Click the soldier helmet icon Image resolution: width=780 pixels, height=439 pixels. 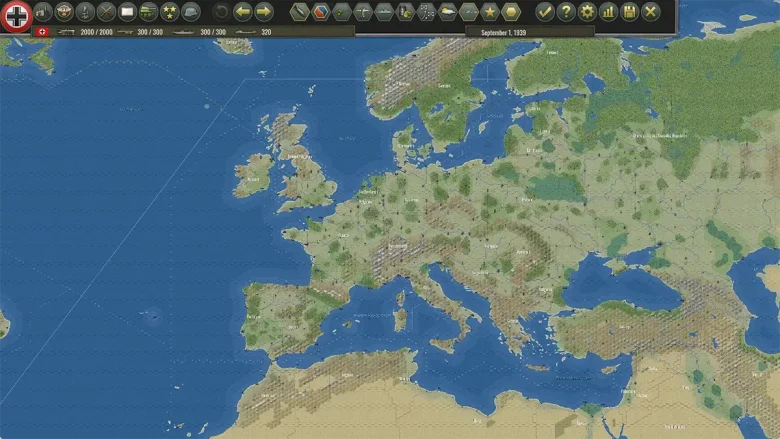(191, 12)
